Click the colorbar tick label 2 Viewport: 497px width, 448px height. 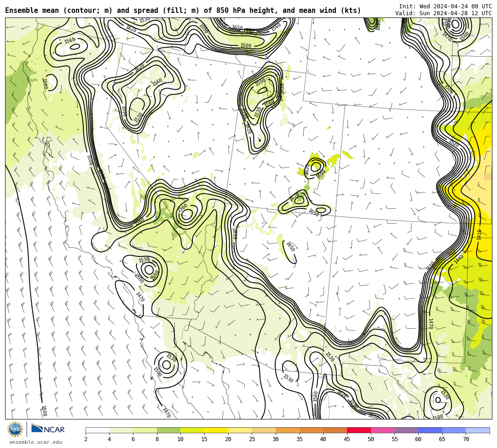[86, 439]
